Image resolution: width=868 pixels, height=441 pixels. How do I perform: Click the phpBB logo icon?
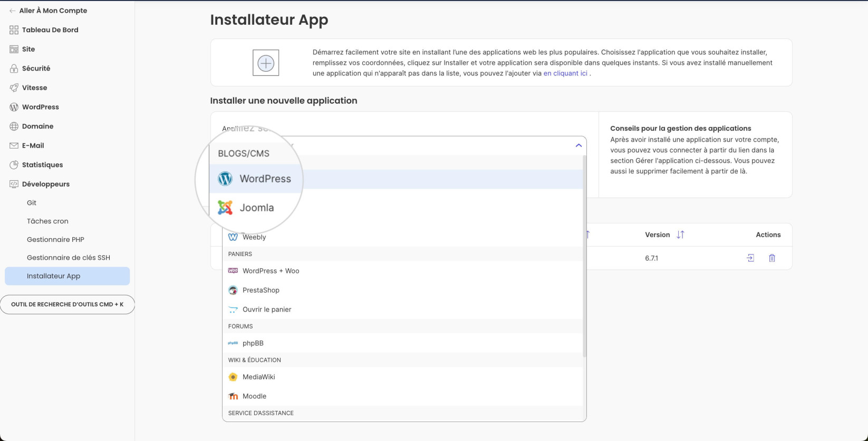(233, 343)
